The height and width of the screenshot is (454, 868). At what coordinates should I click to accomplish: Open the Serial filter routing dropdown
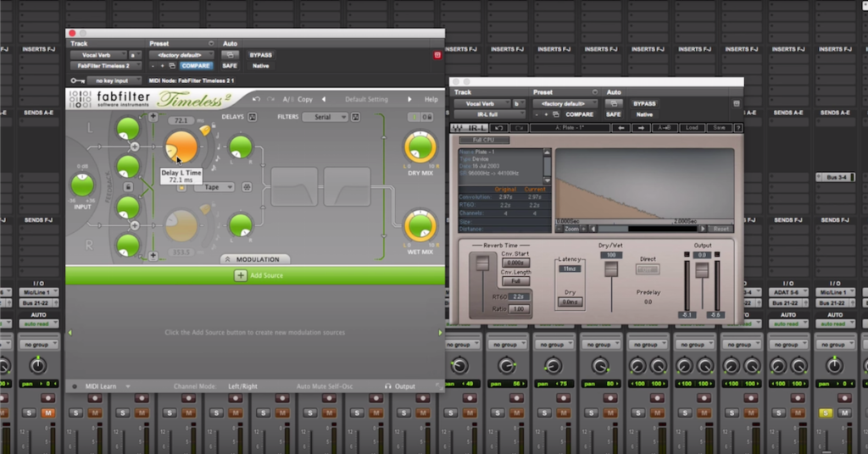tap(325, 117)
